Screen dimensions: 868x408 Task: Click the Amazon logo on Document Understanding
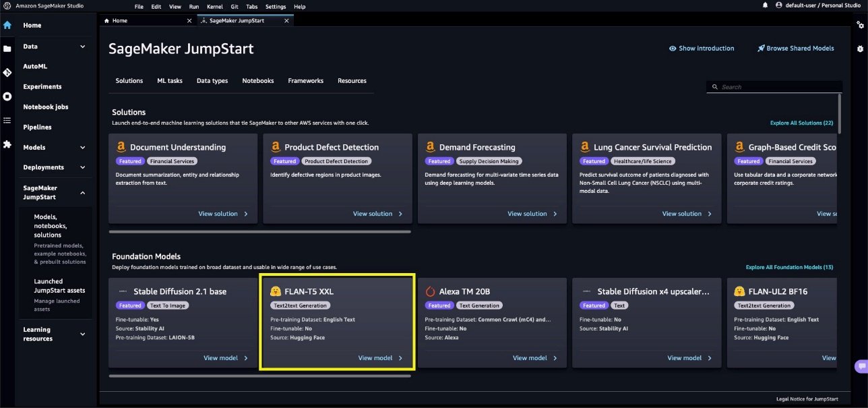tap(120, 147)
